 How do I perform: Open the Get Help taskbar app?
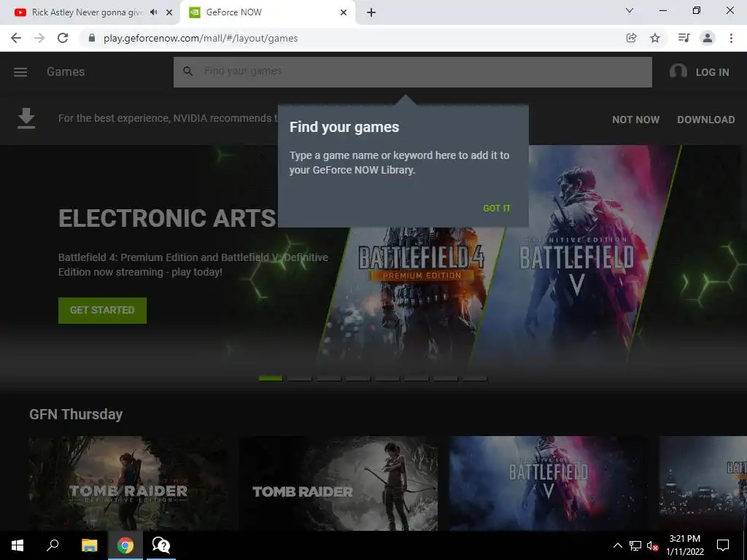[161, 545]
